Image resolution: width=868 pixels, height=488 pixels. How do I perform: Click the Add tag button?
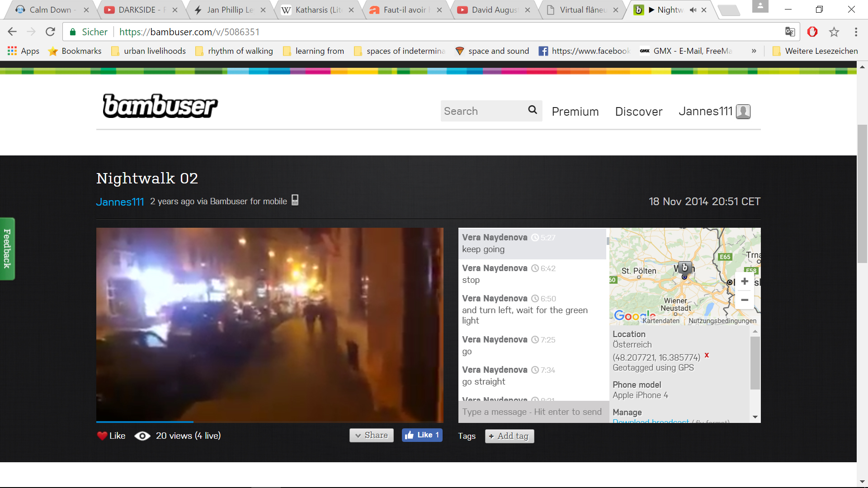pos(509,436)
